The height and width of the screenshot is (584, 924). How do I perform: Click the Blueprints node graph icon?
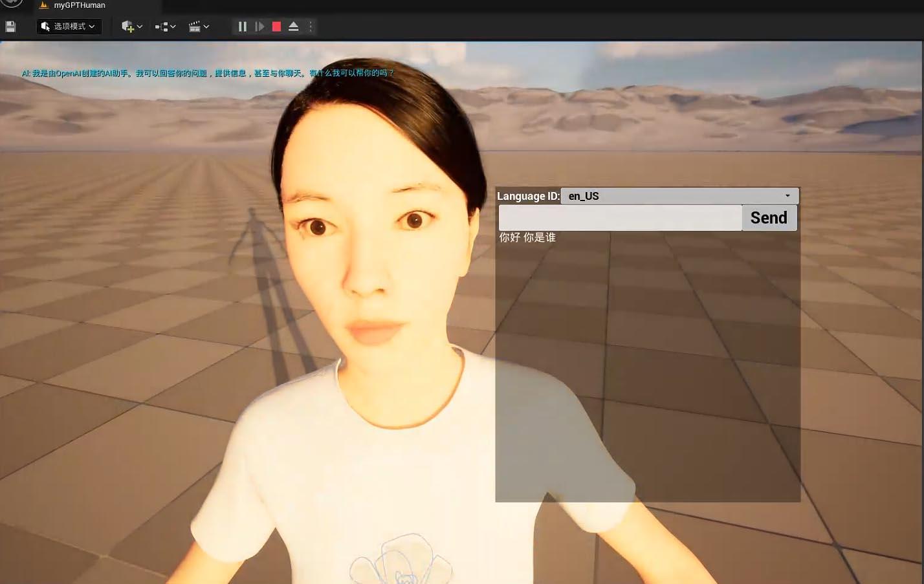[161, 27]
